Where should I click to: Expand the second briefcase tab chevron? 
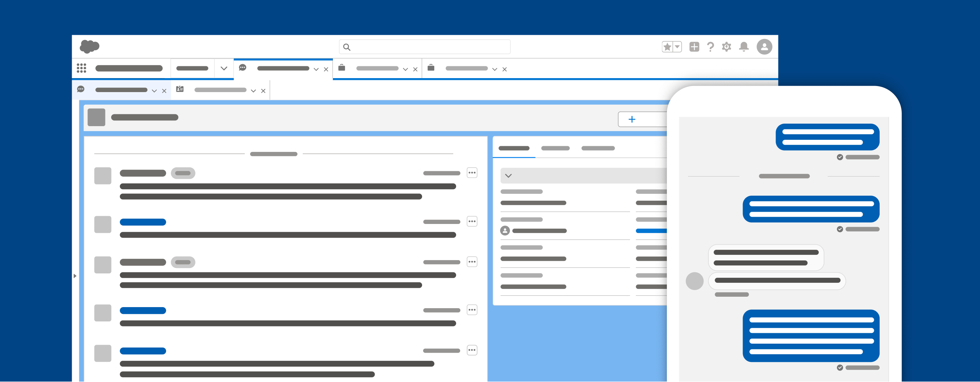coord(494,69)
